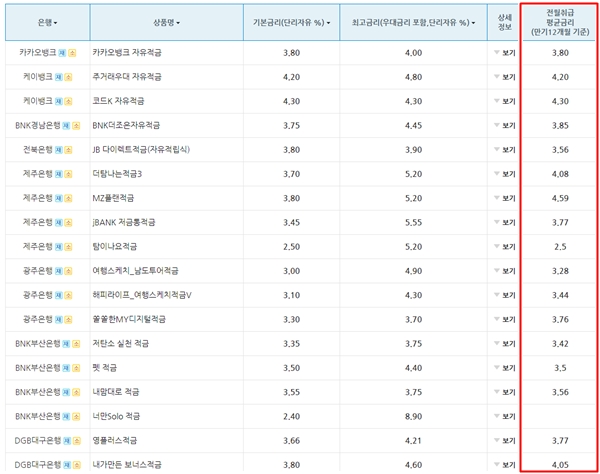Click blue 재 badge beside 전북은행
The height and width of the screenshot is (474, 600).
tap(59, 150)
